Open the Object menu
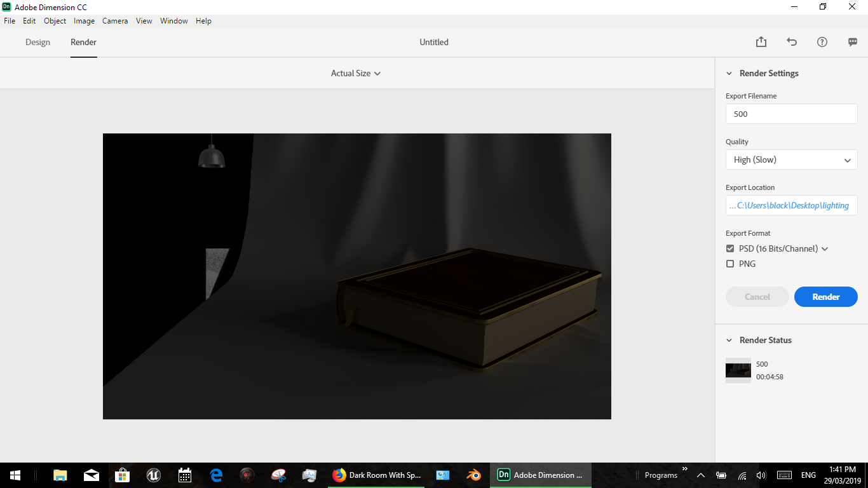 (x=55, y=21)
